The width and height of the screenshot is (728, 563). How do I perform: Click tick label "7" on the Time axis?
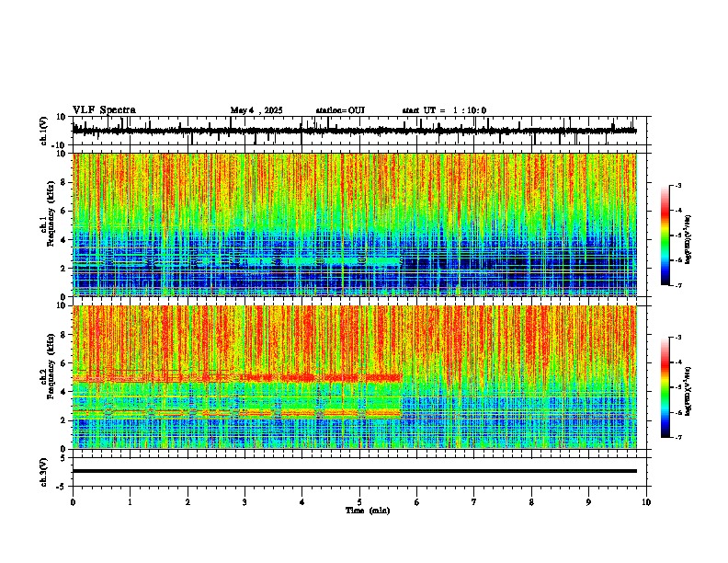tap(474, 501)
